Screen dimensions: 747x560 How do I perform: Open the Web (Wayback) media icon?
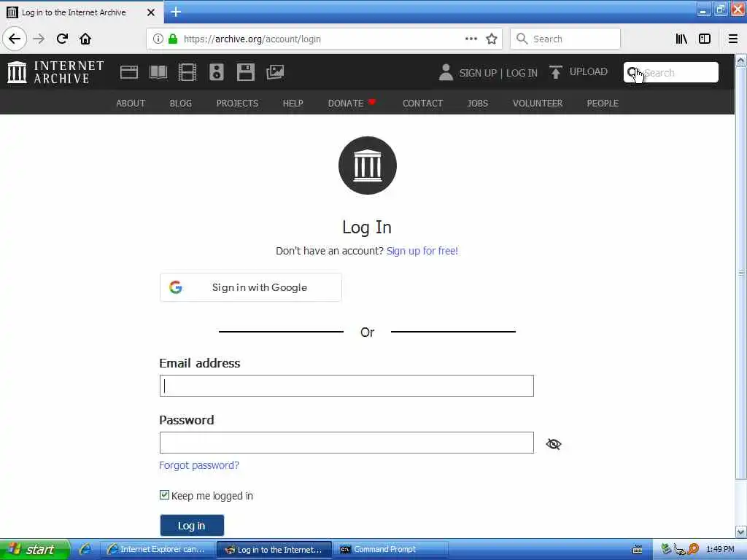click(129, 72)
